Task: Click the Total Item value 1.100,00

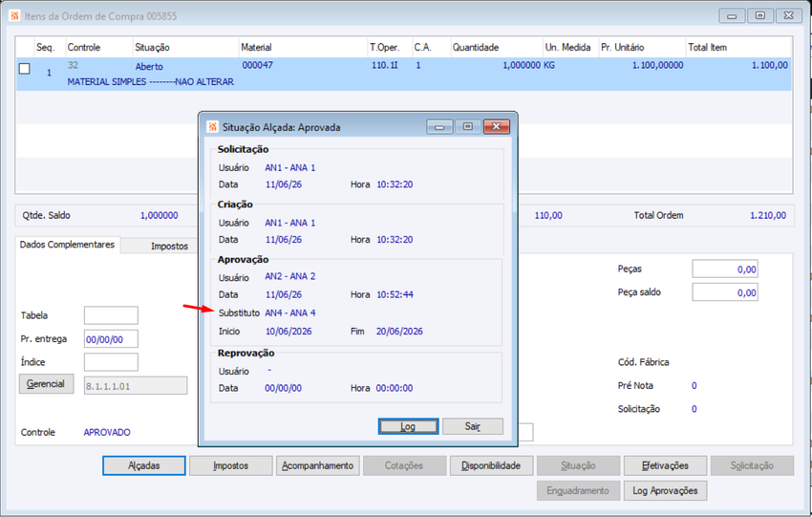Action: [x=770, y=65]
